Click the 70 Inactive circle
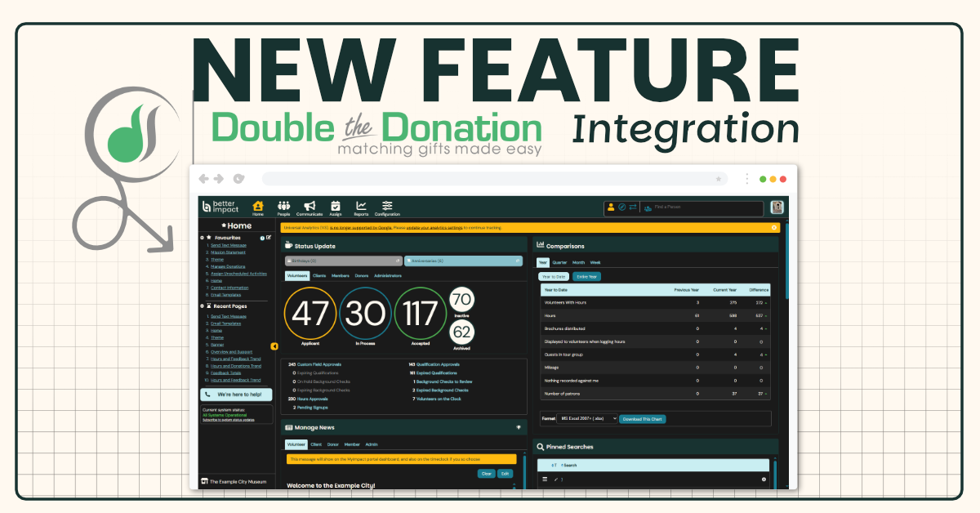Screen dimensions: 980x513 click(x=462, y=300)
